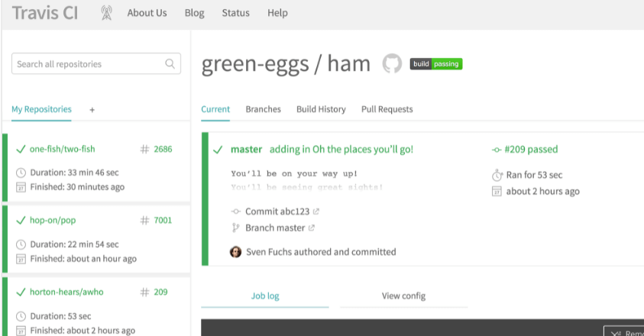Image resolution: width=644 pixels, height=336 pixels.
Task: Open the About Us page
Action: (x=147, y=13)
